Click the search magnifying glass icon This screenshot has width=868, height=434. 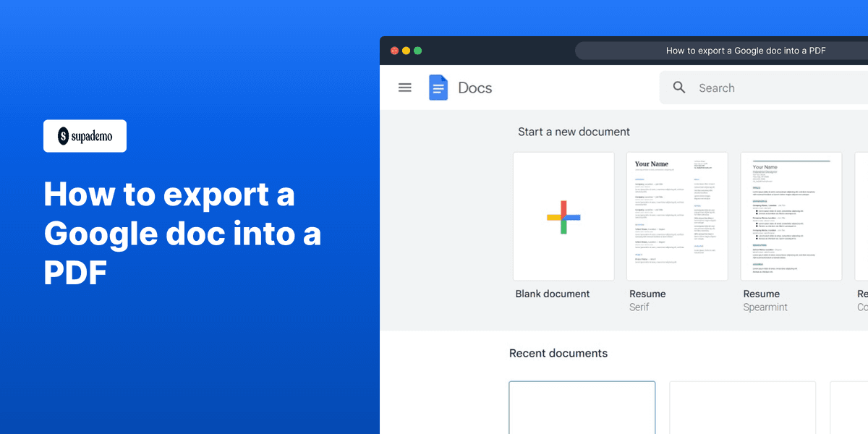click(678, 87)
